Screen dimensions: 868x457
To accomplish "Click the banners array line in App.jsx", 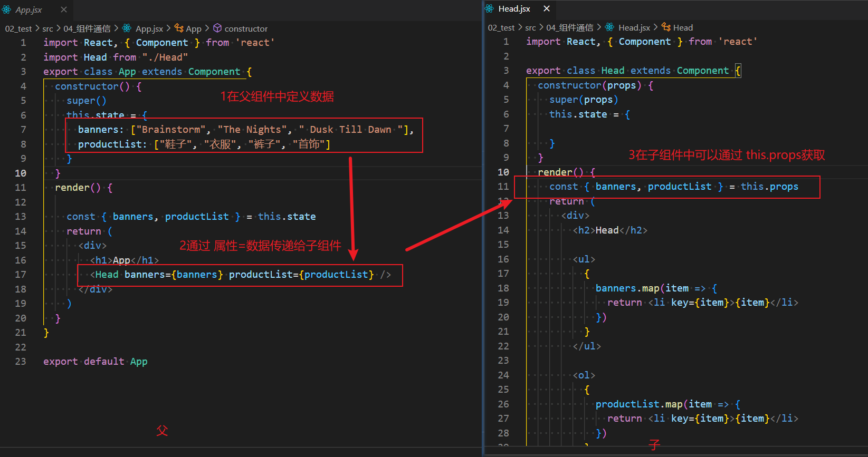I will pos(246,129).
